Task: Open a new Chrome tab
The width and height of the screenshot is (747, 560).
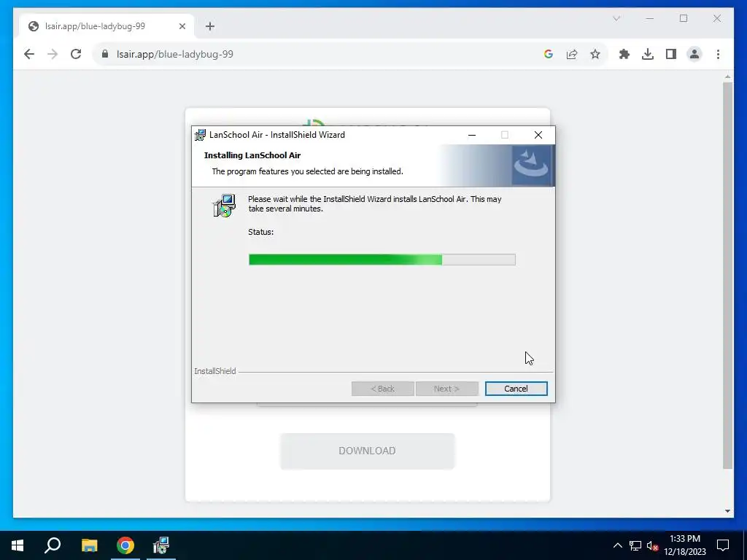Action: tap(210, 26)
